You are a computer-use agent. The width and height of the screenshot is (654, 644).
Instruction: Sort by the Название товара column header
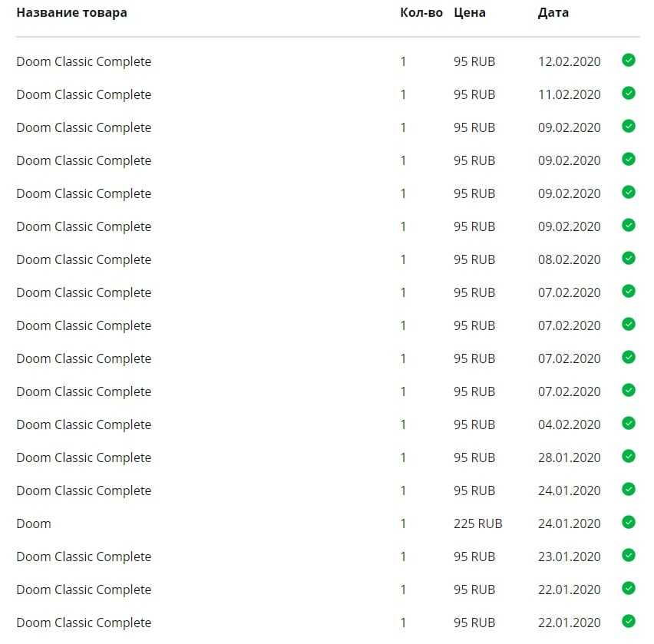[x=71, y=13]
